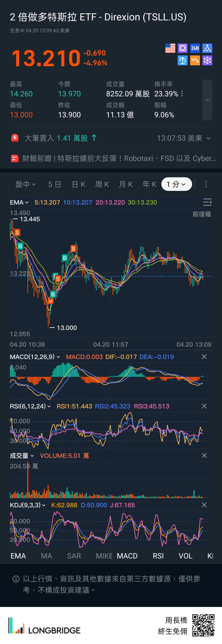
Task: Open the 財報前瞻 Tesla news headline
Action: point(119,159)
